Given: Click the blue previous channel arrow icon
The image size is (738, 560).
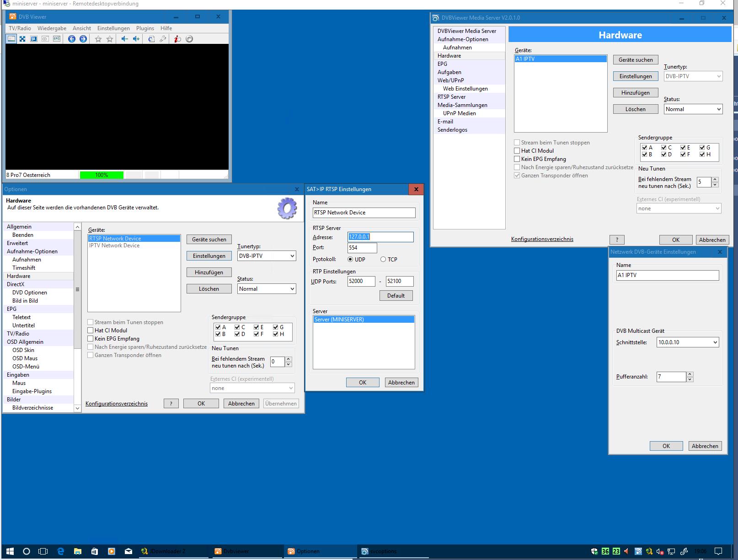Looking at the screenshot, I should tap(72, 39).
